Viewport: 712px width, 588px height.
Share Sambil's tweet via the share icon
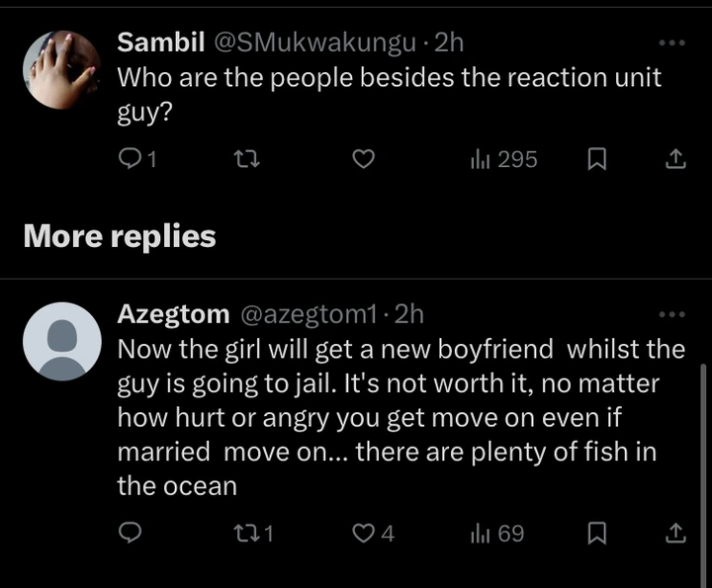(x=675, y=159)
